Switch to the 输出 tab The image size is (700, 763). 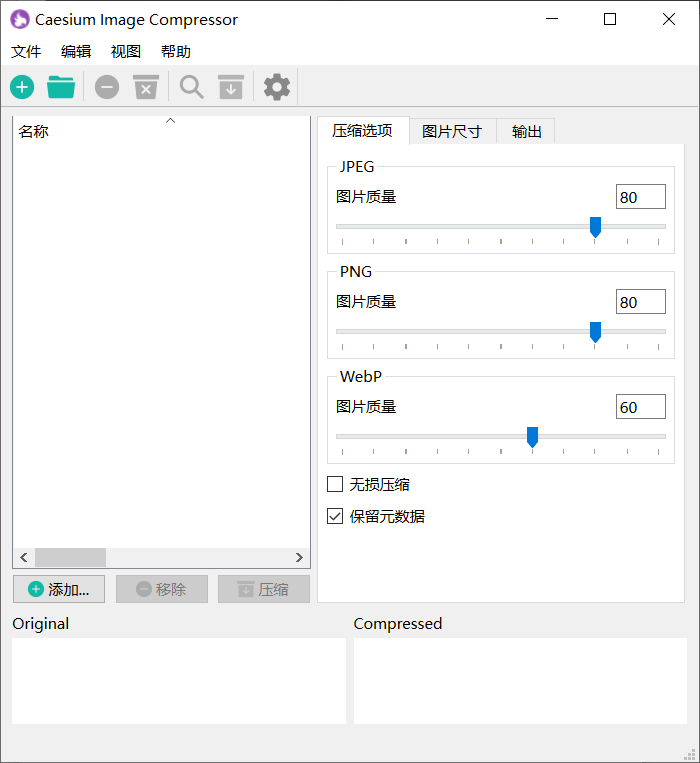point(526,131)
